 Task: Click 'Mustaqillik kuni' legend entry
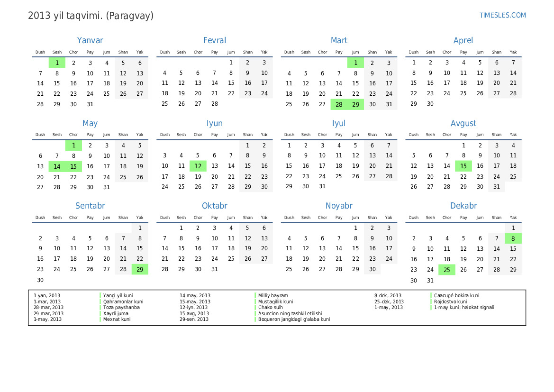[275, 301]
